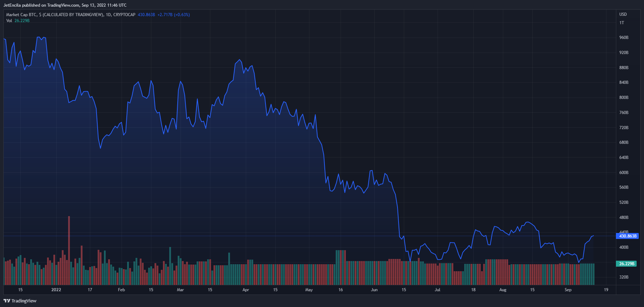Click the 520B price axis label

coord(624,202)
